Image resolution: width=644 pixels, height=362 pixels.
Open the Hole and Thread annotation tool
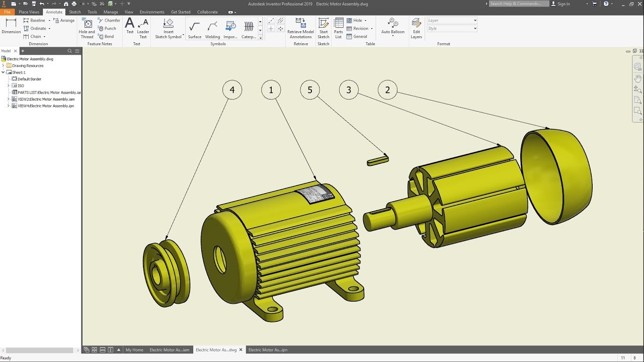(x=87, y=28)
